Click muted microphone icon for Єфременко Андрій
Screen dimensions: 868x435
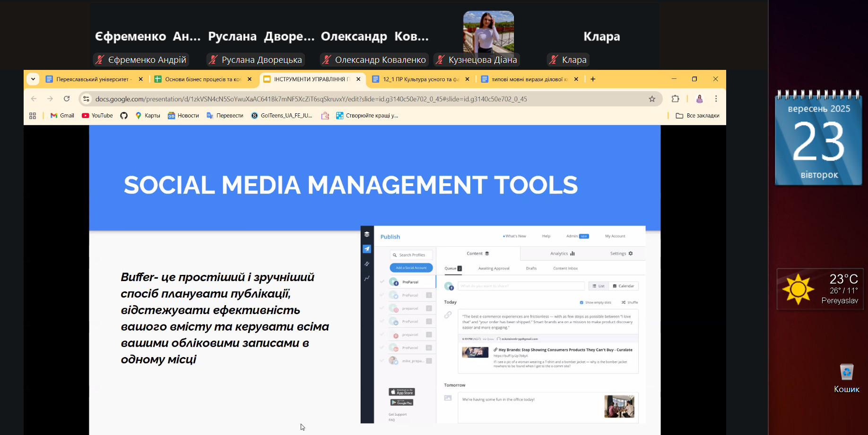100,60
